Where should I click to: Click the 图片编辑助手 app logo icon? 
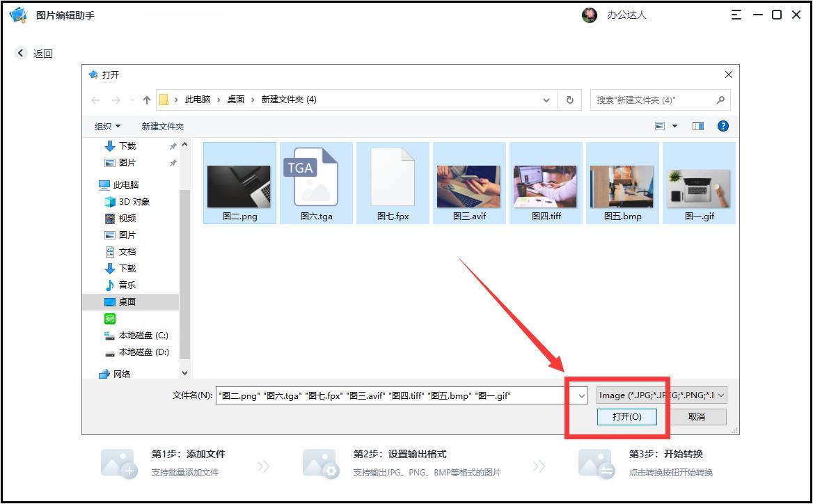tap(17, 14)
